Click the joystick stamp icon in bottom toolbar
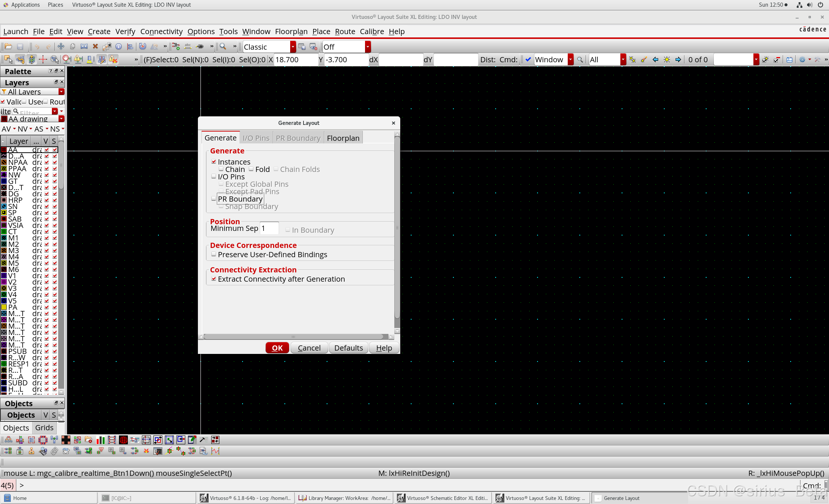Screen dimensions: 829x504 [31, 451]
